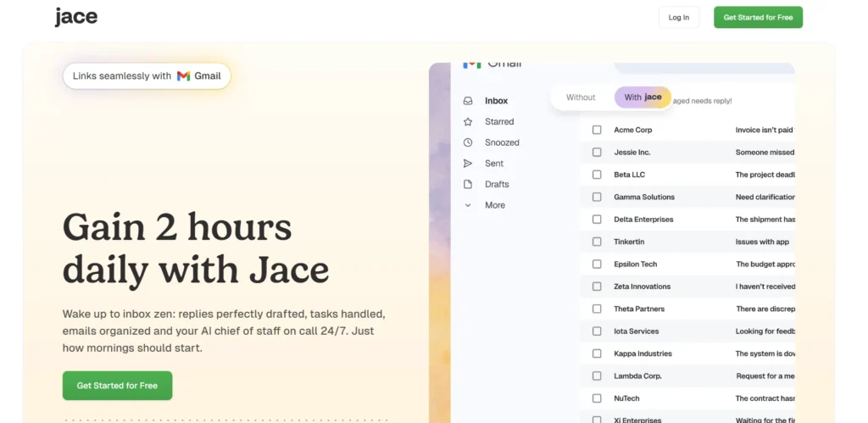
Task: Check the Kappa Industries email checkbox
Action: 597,353
